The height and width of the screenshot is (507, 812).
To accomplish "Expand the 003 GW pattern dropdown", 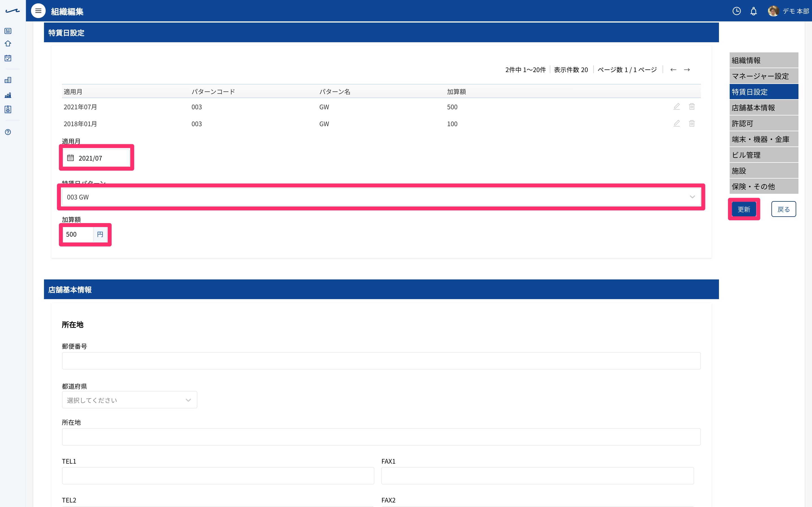I will point(381,197).
